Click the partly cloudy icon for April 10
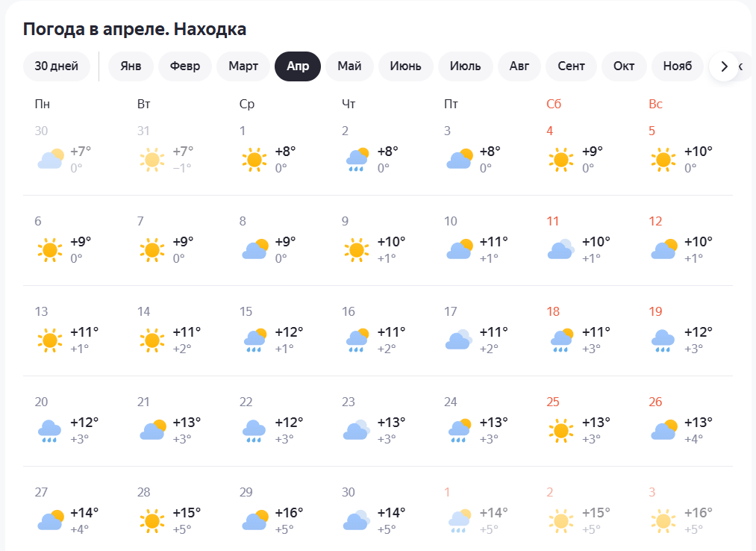 459,249
